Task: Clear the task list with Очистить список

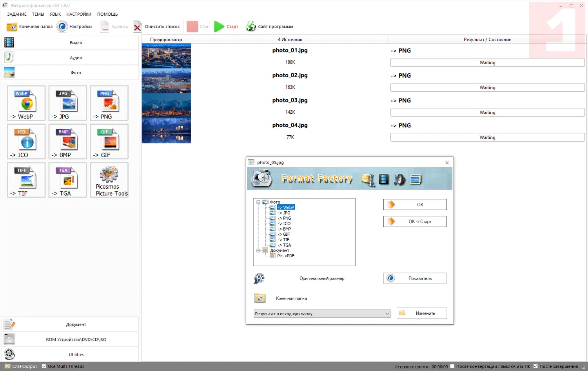Action: 156,27
